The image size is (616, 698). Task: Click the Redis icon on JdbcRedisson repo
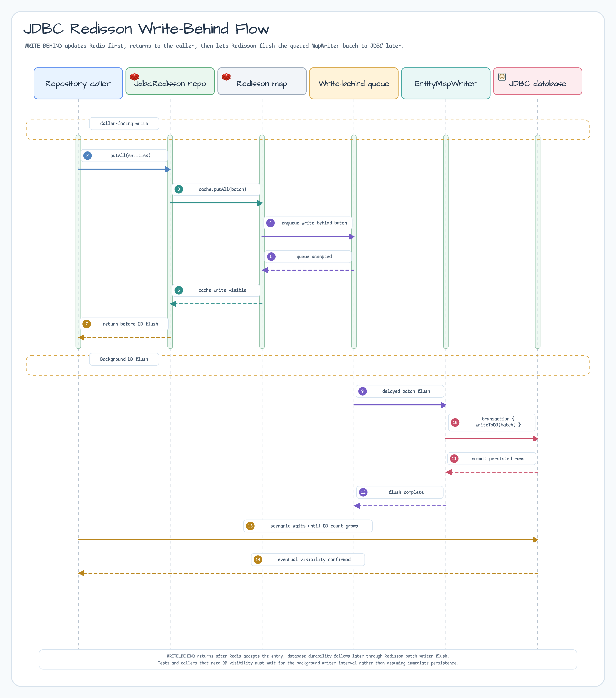click(135, 77)
